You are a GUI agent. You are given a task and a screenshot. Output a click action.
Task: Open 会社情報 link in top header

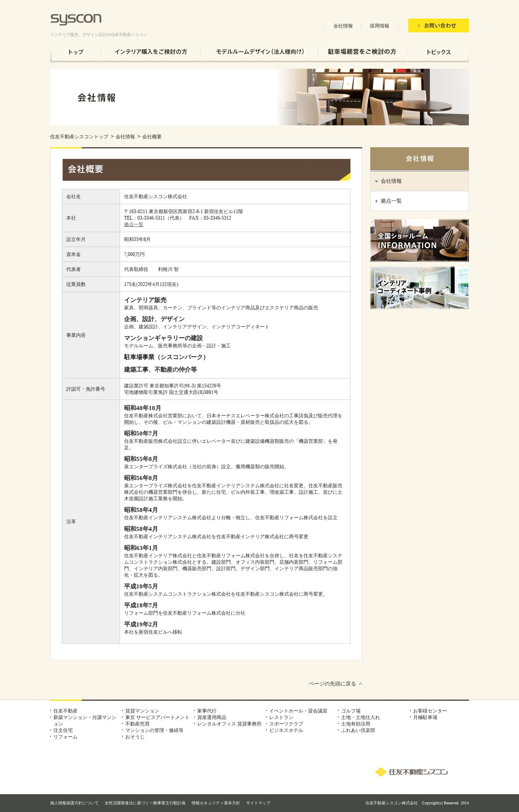343,26
